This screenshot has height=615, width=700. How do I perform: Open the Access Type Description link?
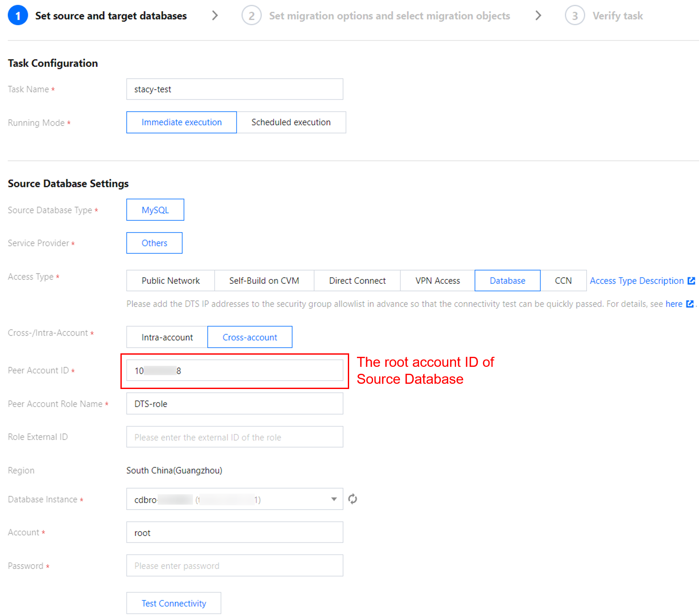click(637, 281)
